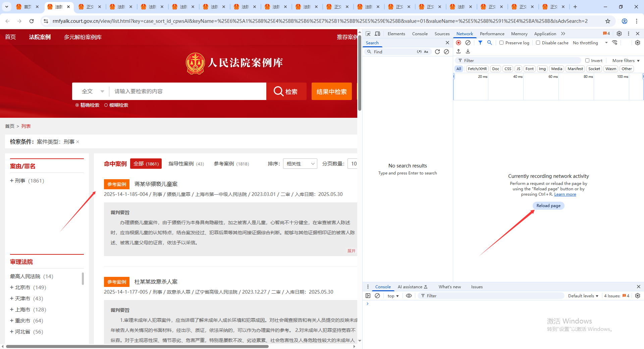View site information icon
Image resolution: width=644 pixels, height=349 pixels.
(46, 21)
